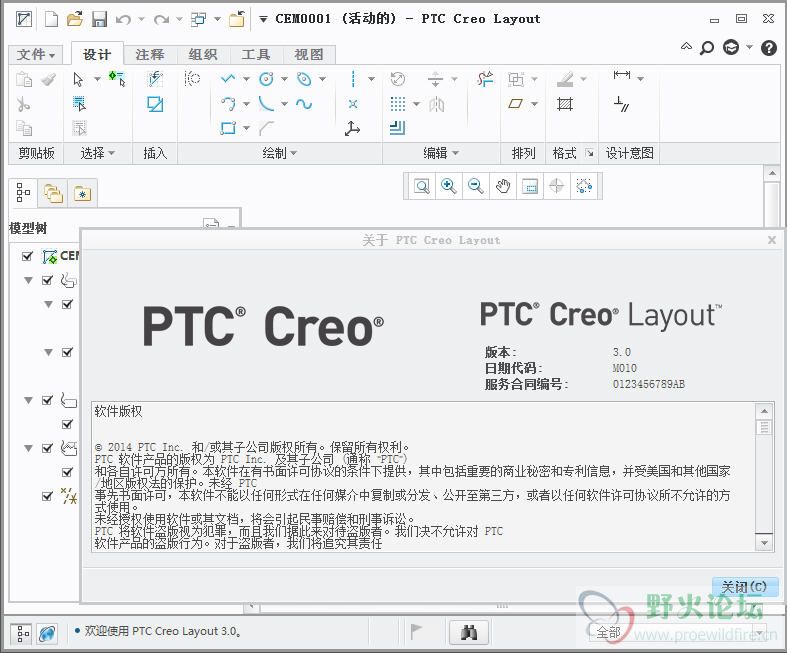This screenshot has width=787, height=653.
Task: Open a file with the folder icon
Action: (75, 20)
